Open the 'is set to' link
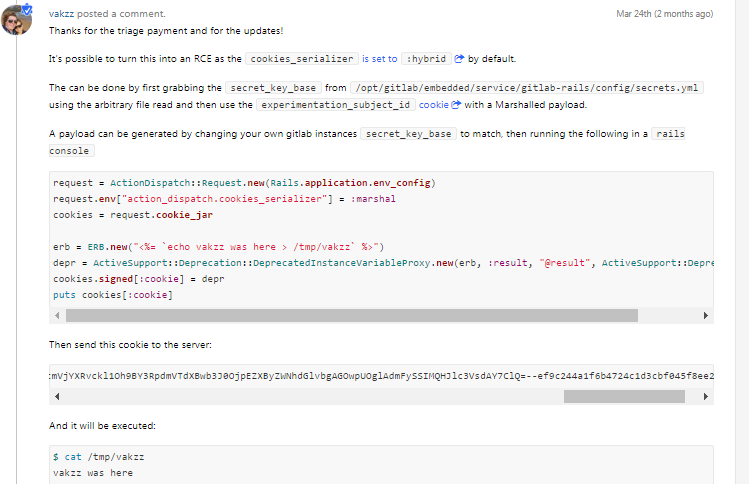This screenshot has width=749, height=484. (x=379, y=59)
